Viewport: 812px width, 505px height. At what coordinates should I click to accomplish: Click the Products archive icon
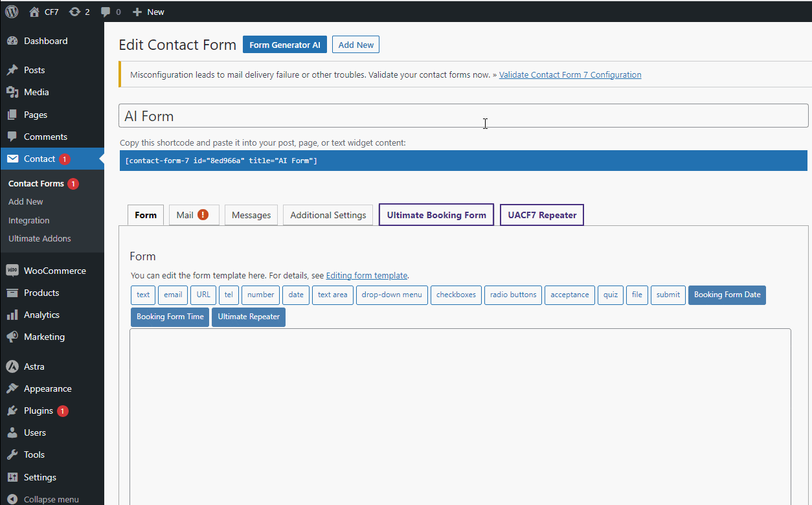12,293
